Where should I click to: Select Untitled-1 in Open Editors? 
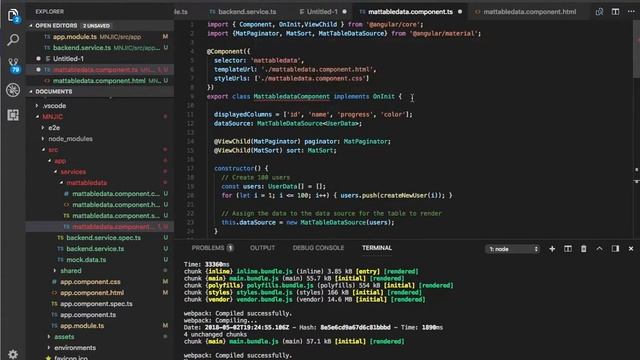tap(100, 59)
